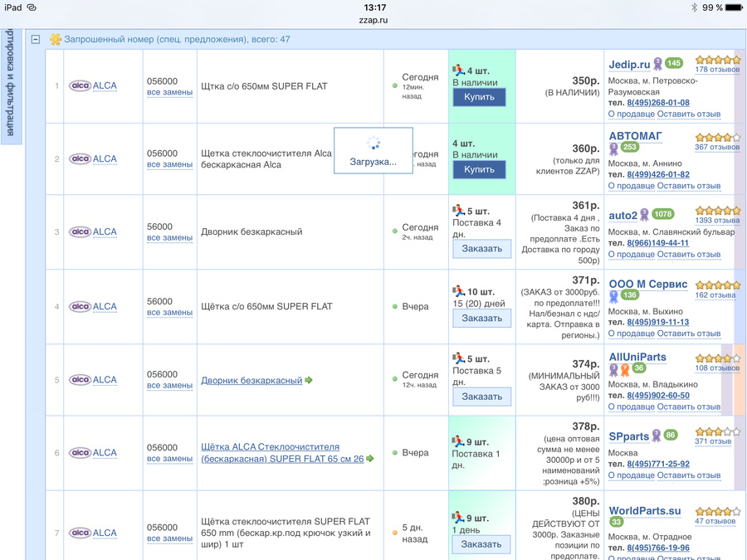Click the star rating for SPparts
This screenshot has height=560, width=747.
pos(718,432)
